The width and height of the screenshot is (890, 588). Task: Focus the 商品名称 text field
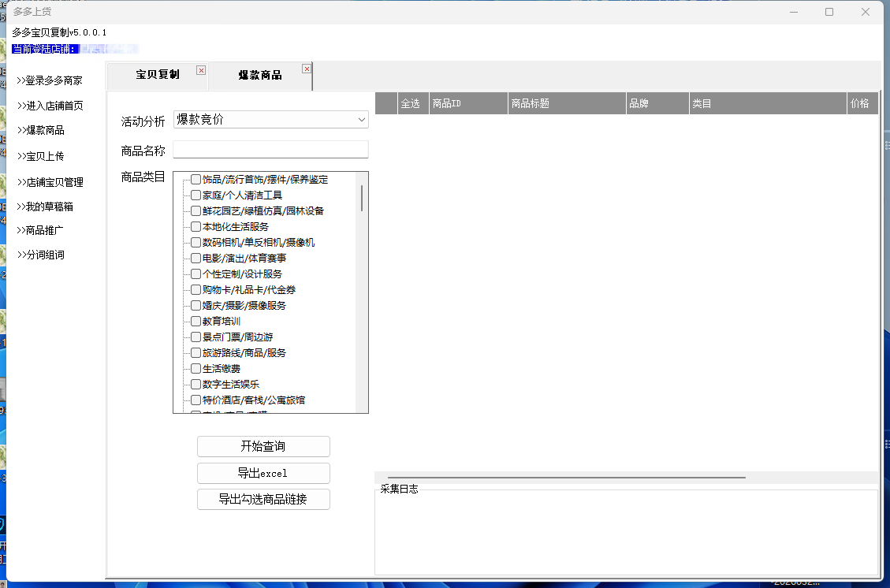coord(270,150)
